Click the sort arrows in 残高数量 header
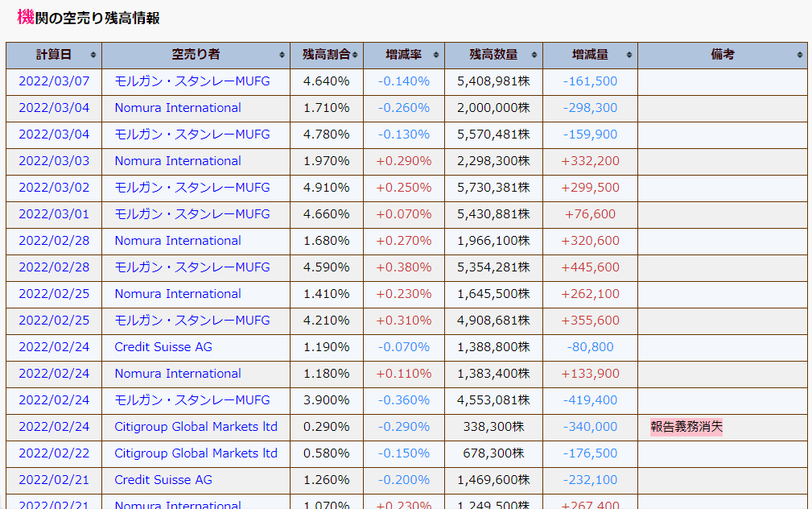This screenshot has width=812, height=509. [x=534, y=56]
